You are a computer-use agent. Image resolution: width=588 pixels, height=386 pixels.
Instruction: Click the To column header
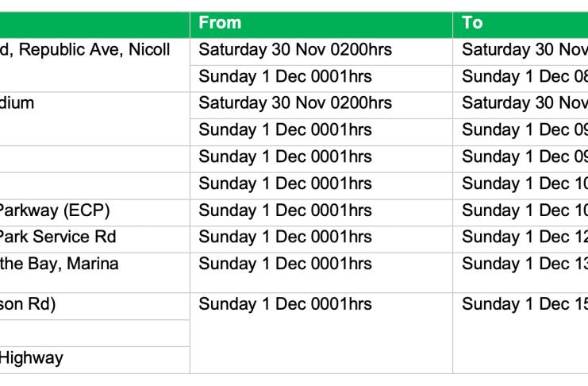click(472, 23)
